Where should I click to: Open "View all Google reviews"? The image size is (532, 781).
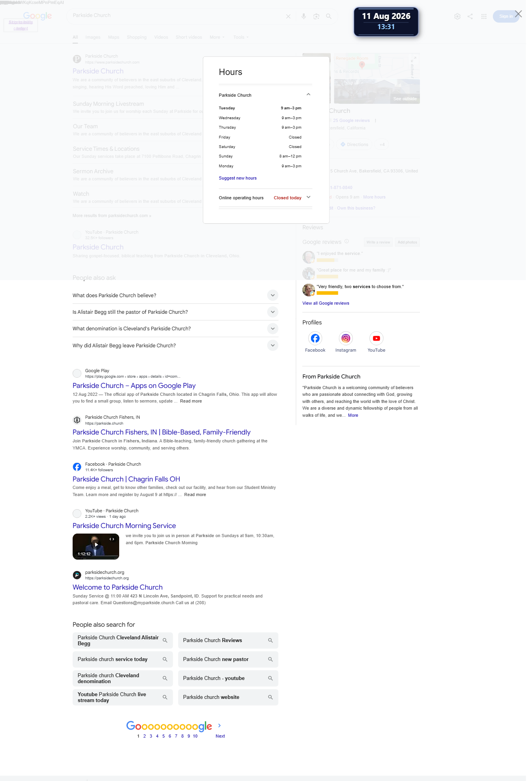[326, 303]
